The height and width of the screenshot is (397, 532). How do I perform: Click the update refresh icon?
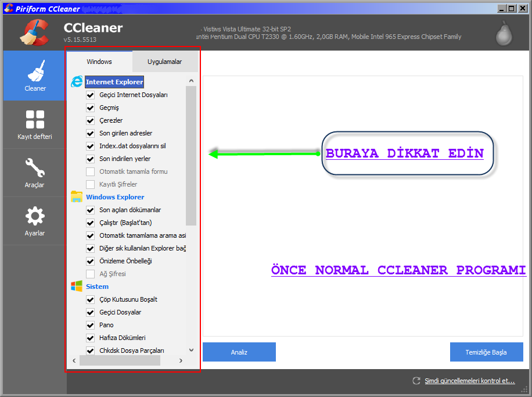[416, 381]
